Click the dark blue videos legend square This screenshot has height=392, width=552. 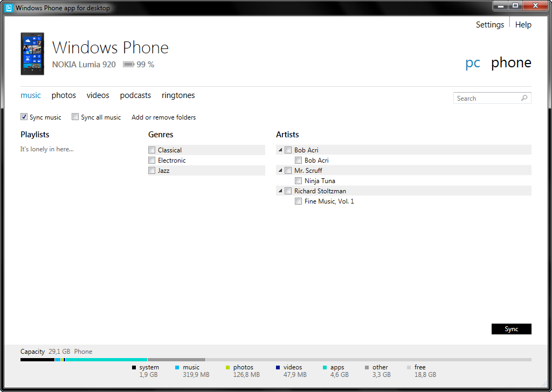click(278, 367)
